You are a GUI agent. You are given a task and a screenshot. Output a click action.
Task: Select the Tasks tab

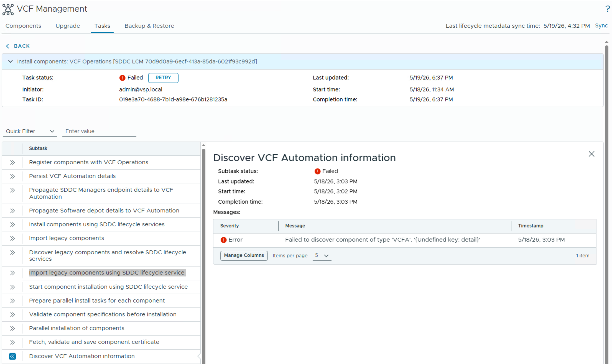[102, 26]
